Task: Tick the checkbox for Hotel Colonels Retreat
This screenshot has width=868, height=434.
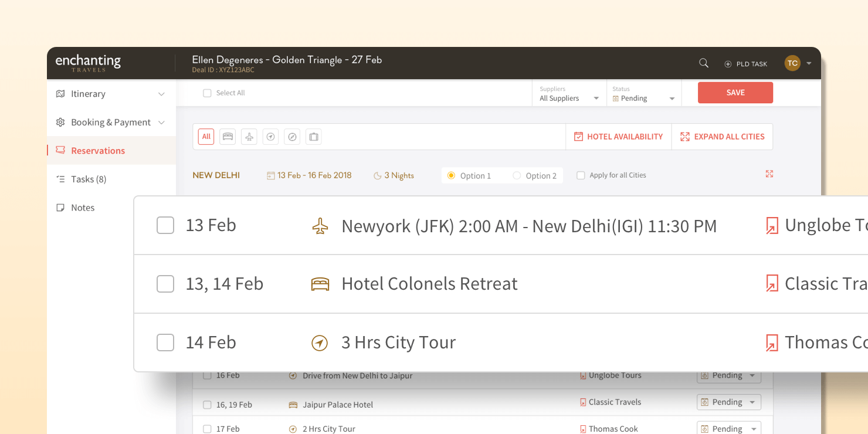Action: [x=165, y=284]
